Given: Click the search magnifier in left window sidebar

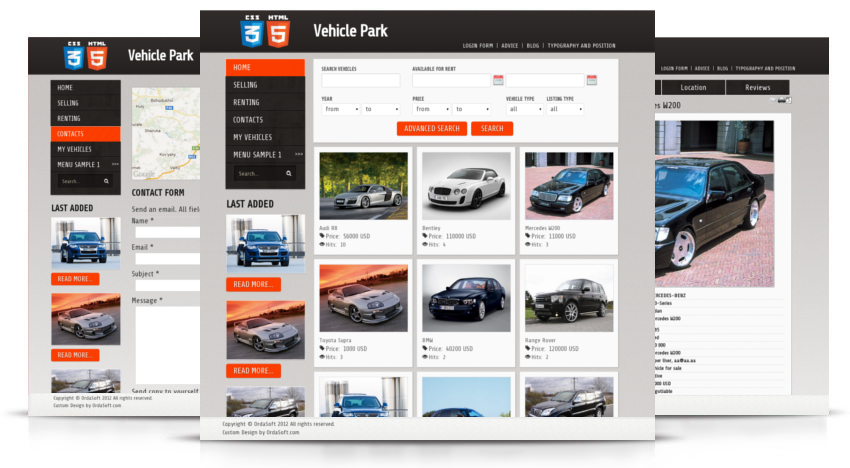Looking at the screenshot, I should click(106, 181).
